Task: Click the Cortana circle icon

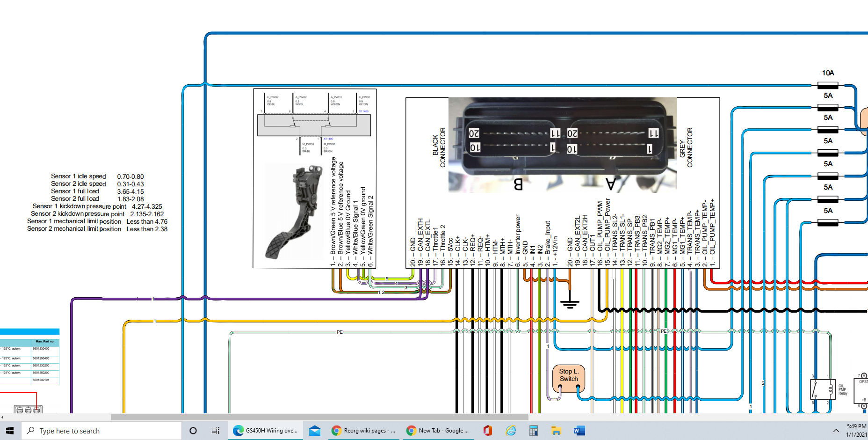Action: pos(193,431)
